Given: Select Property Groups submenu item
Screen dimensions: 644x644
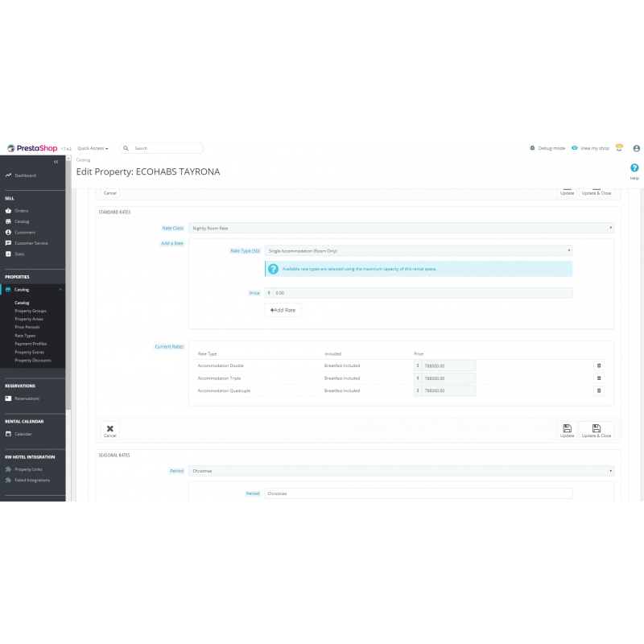Looking at the screenshot, I should tap(31, 311).
